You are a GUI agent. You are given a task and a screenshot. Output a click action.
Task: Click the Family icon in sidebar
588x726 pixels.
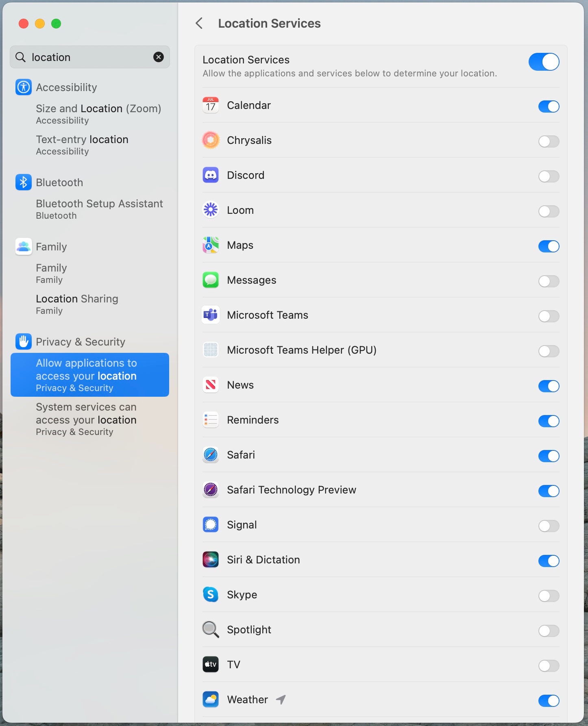(24, 246)
